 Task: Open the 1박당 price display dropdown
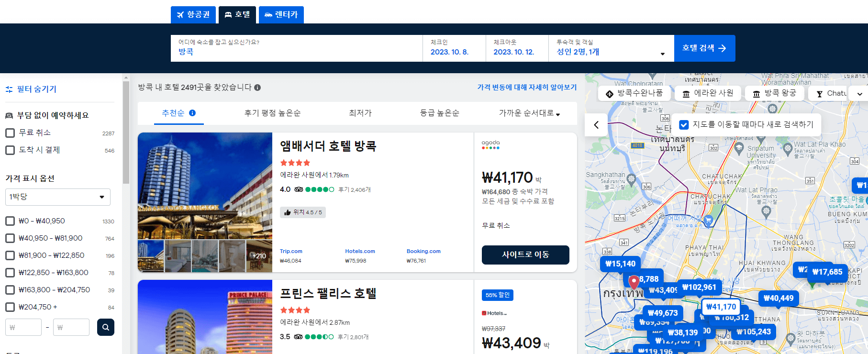[x=58, y=197]
